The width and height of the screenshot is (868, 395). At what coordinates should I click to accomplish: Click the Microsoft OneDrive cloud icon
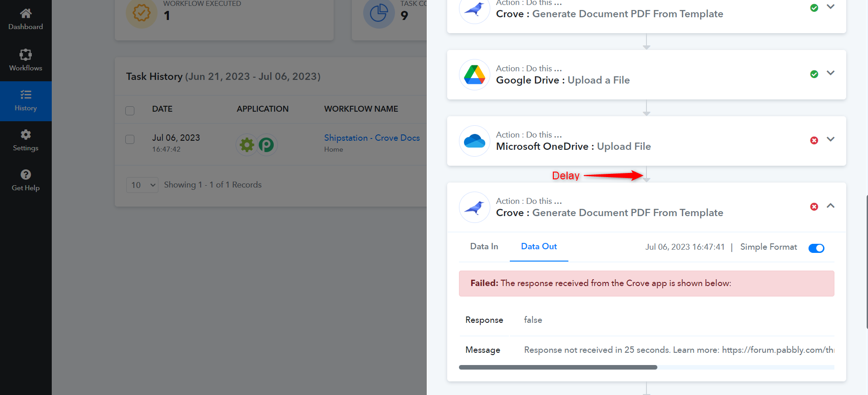474,141
